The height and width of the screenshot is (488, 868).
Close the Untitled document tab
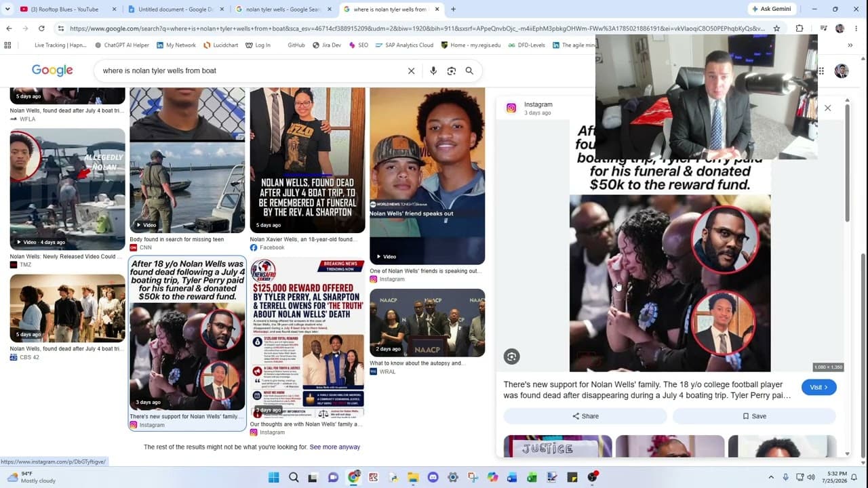220,9
